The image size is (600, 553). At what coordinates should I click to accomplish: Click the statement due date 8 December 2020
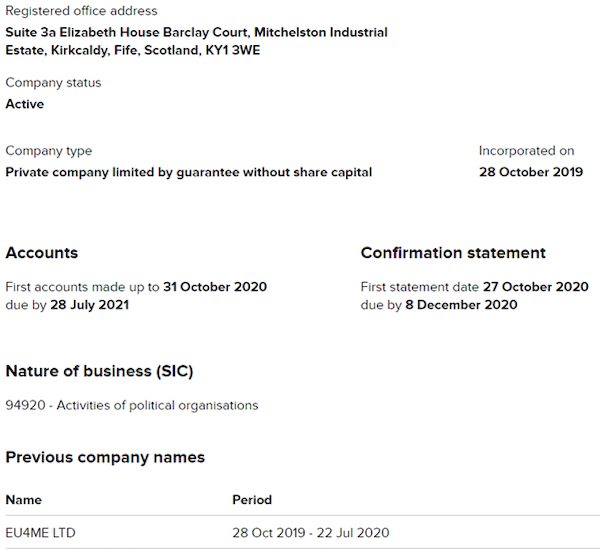coord(461,305)
